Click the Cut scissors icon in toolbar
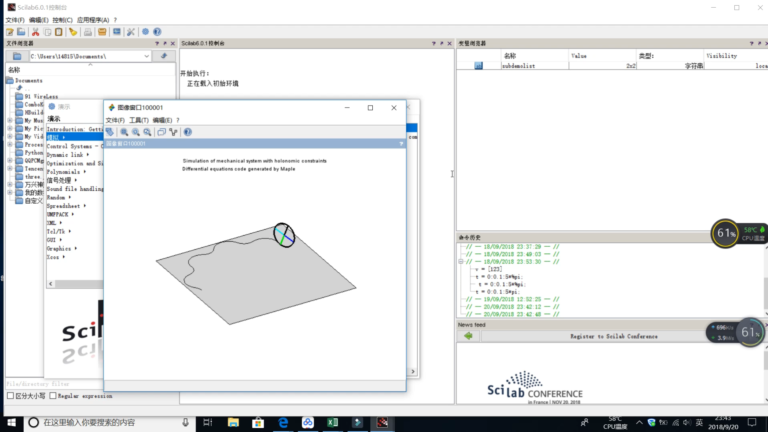The image size is (768, 432). 35,32
